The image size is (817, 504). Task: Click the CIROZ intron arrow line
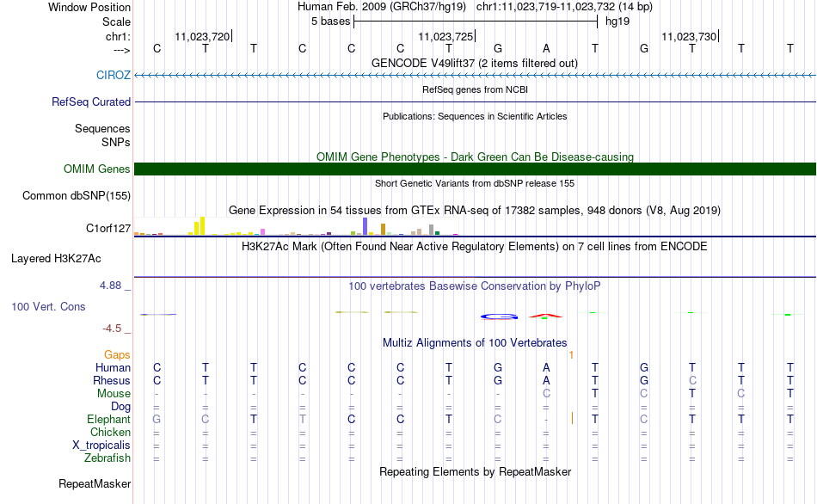coord(475,76)
